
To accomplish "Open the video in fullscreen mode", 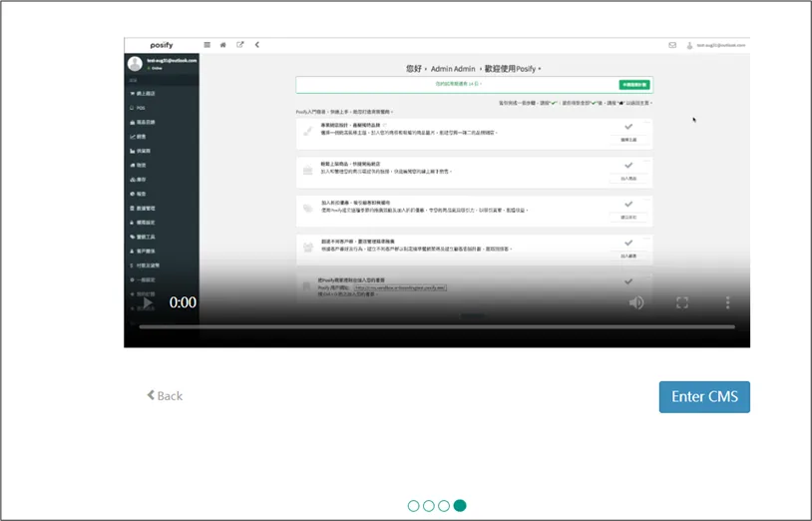I will click(x=682, y=302).
